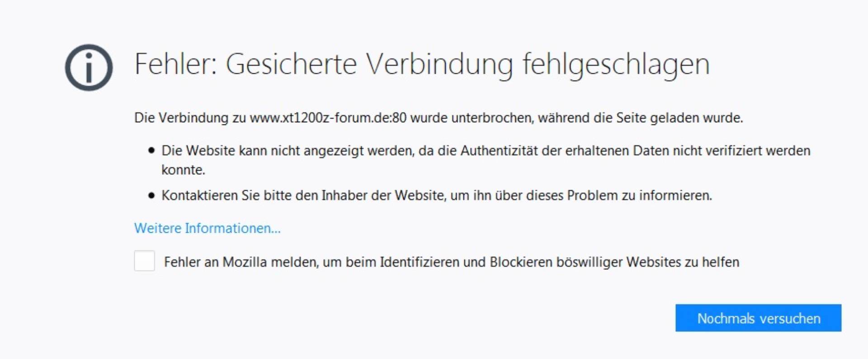Click the word konnte. on the wrapped line

[x=183, y=170]
